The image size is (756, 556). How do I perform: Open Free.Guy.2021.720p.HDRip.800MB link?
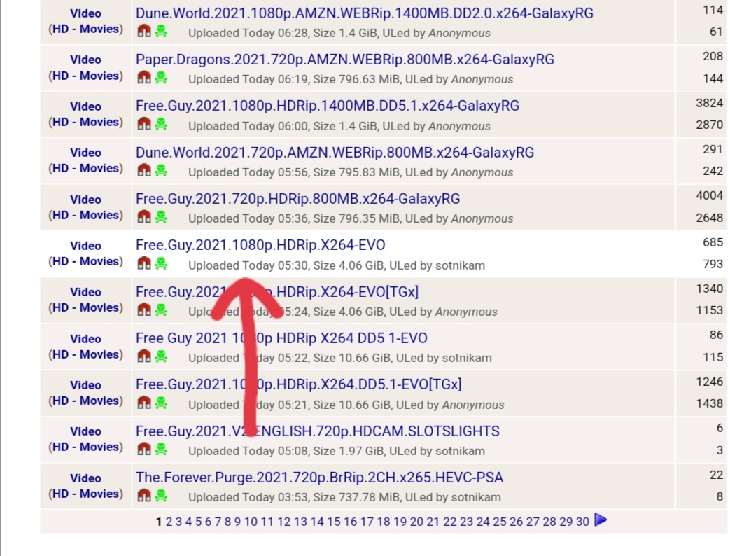click(x=298, y=199)
